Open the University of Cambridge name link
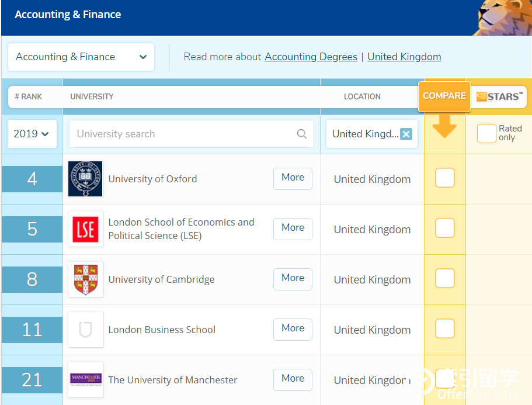The image size is (532, 405). pos(162,279)
